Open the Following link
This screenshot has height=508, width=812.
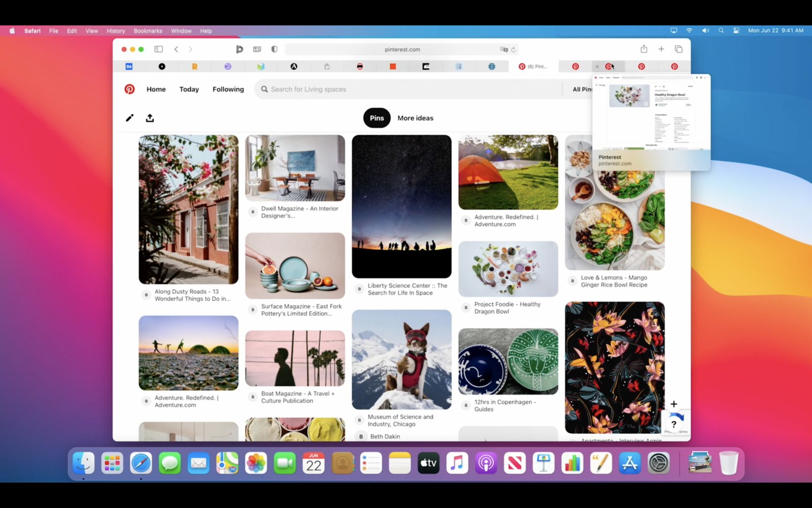click(228, 89)
